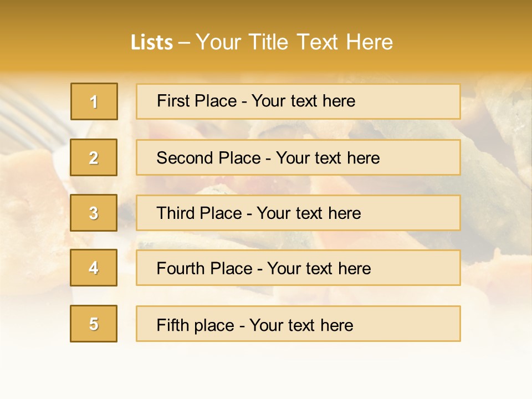Click the number 3 gold box
The height and width of the screenshot is (399, 532).
tap(94, 213)
